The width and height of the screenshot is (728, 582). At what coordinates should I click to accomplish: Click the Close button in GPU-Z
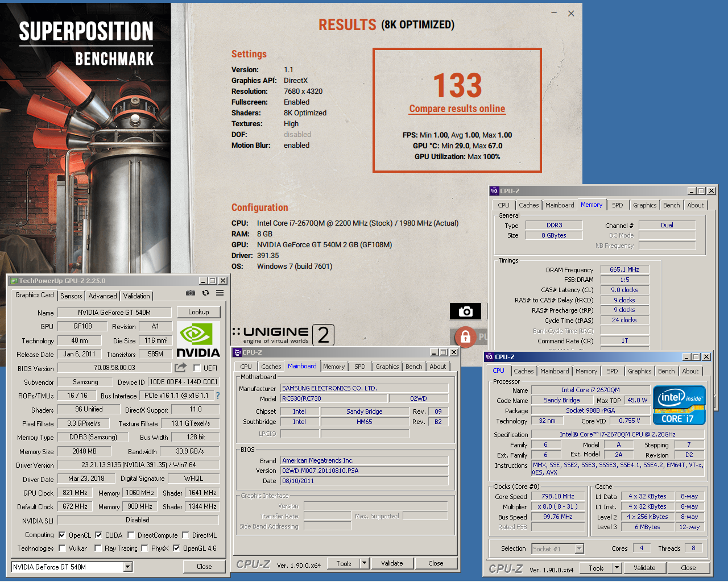(x=204, y=567)
